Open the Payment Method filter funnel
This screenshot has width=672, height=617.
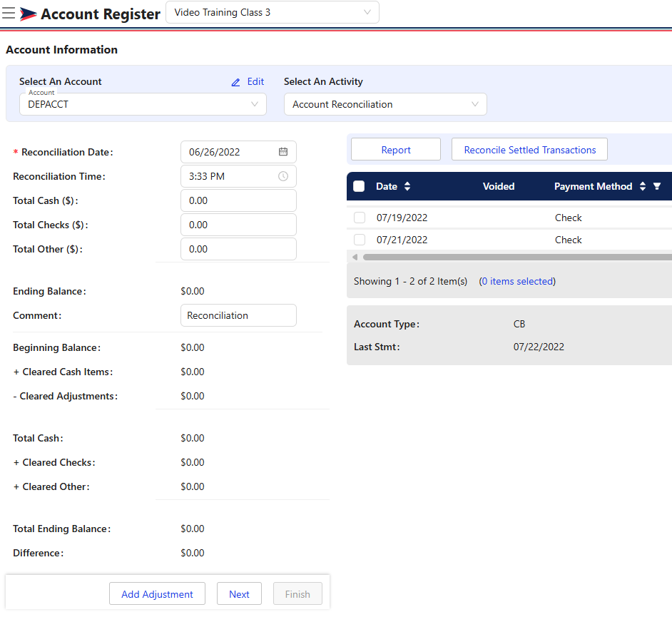657,186
